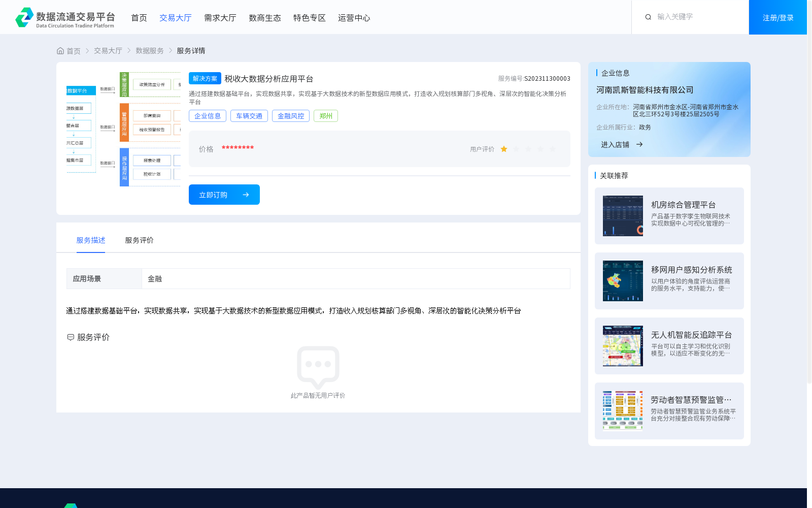
Task: Click the empty reviews chat bubble icon
Action: point(318,367)
